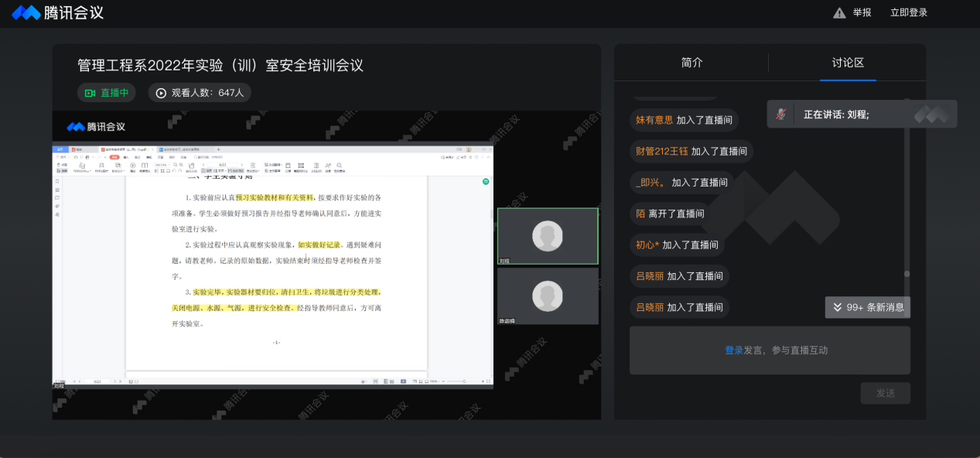The image size is (980, 458).
Task: Switch to the 简介 tab
Action: (691, 63)
